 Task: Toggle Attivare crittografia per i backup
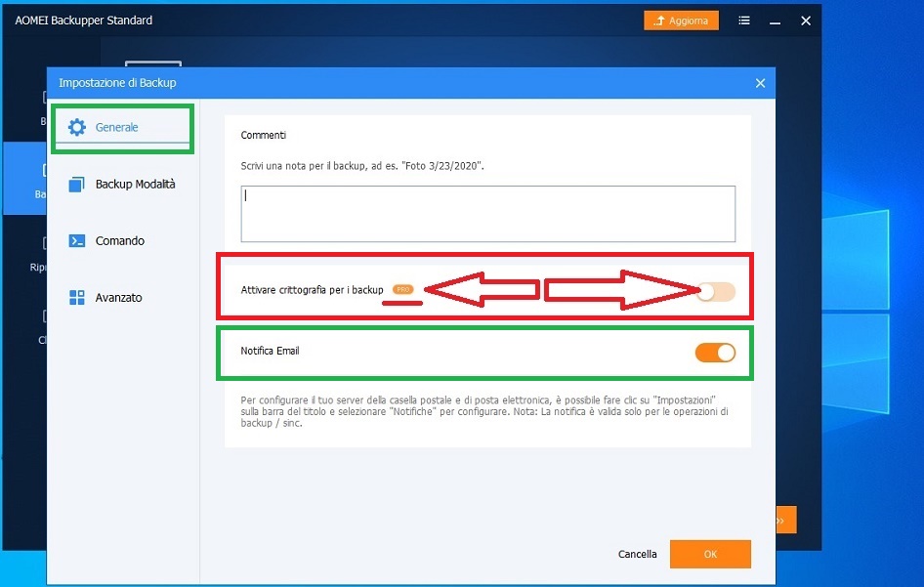715,292
